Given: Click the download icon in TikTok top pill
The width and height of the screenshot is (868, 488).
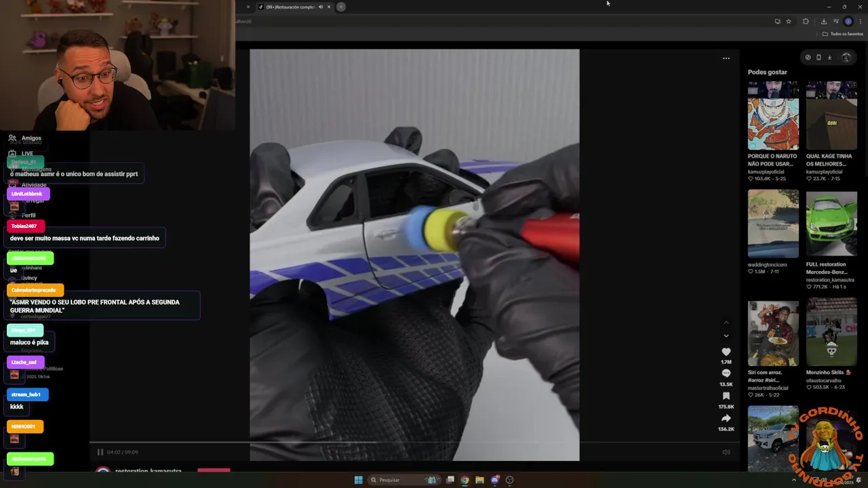Looking at the screenshot, I should (829, 58).
